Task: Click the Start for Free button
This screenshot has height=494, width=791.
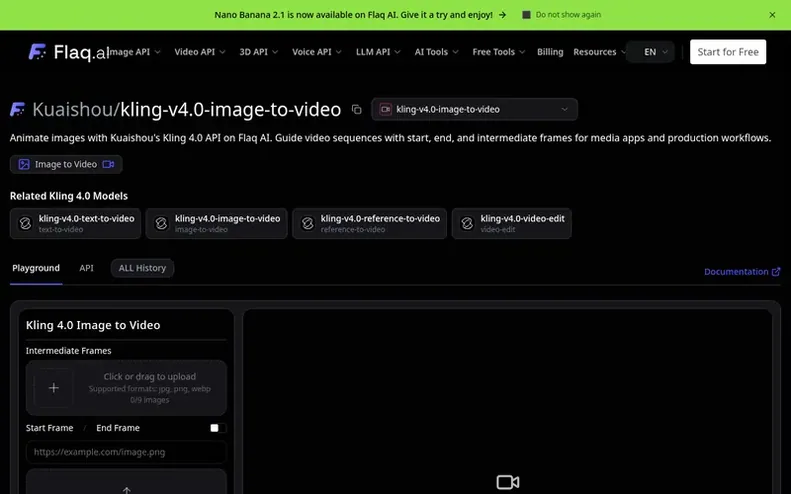Action: (x=727, y=51)
